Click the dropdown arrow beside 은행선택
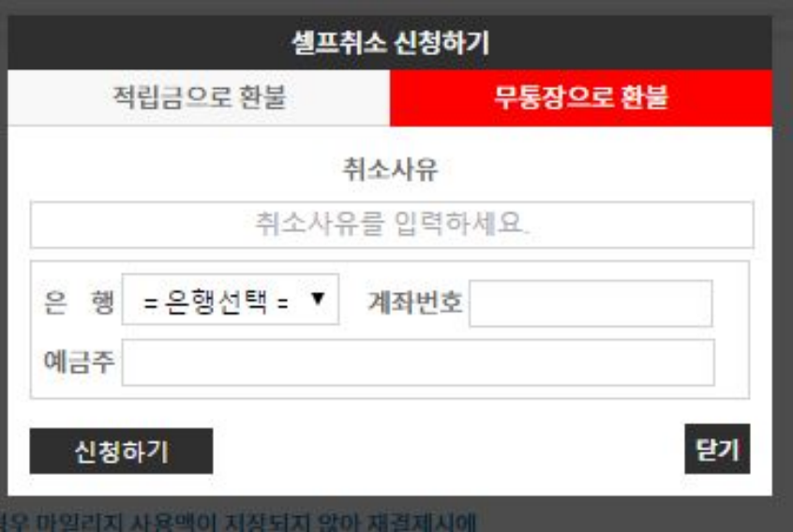 [x=318, y=299]
